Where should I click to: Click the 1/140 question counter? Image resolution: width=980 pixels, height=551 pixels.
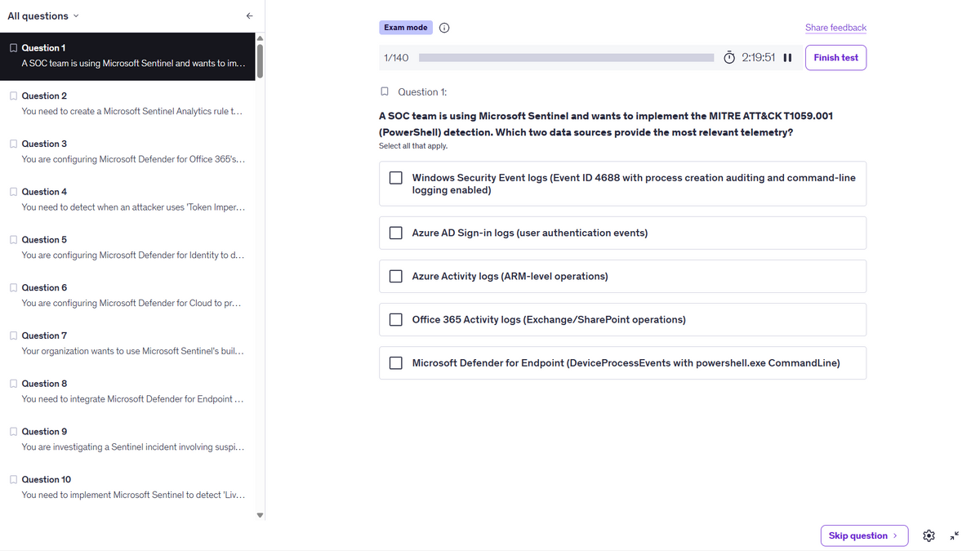[396, 58]
